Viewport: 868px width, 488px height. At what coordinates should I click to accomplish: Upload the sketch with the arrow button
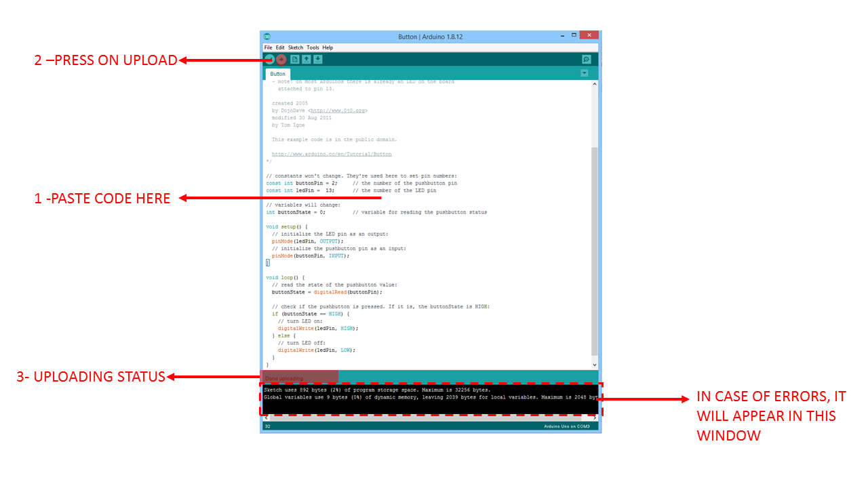281,60
